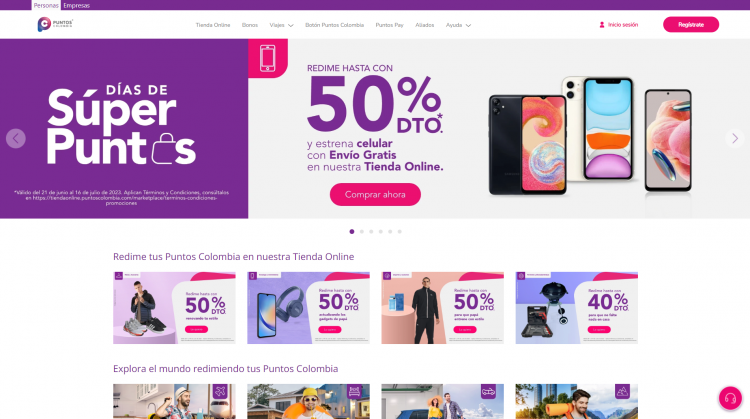
Task: Go to previous banner slide arrow
Action: coord(16,139)
